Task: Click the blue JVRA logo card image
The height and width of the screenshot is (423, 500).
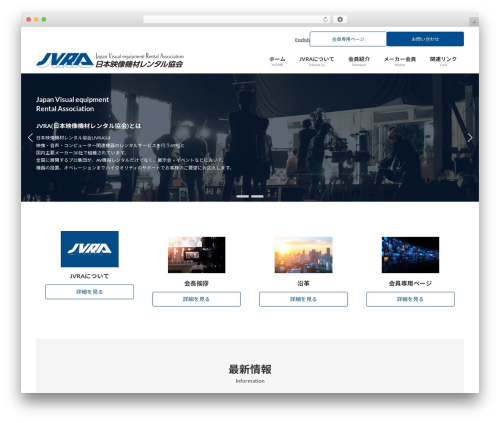Action: [90, 249]
